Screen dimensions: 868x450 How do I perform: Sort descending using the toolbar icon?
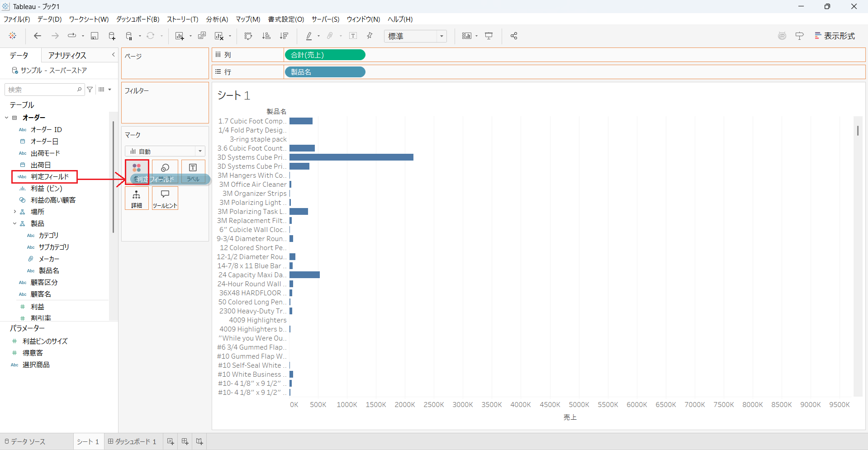pos(284,36)
